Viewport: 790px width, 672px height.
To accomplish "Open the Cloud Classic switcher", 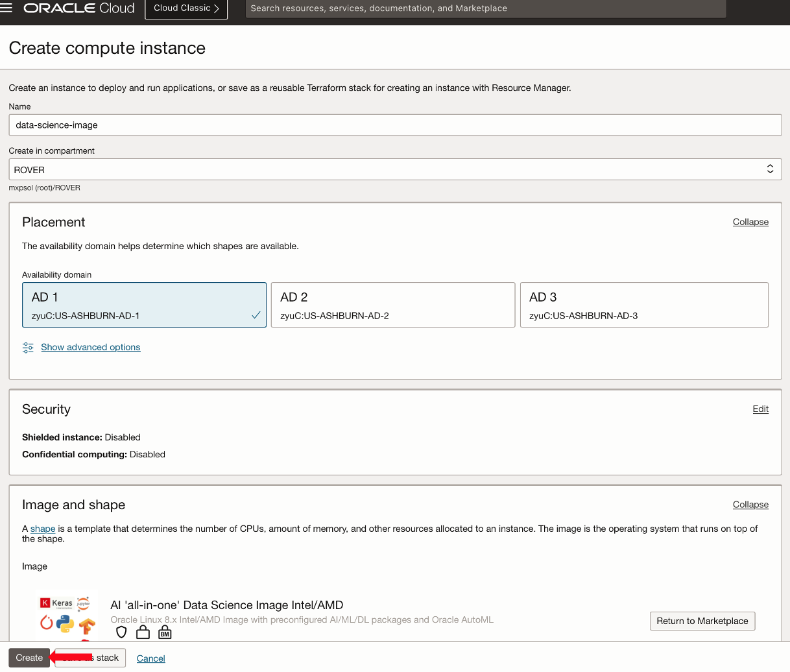I will click(x=186, y=8).
